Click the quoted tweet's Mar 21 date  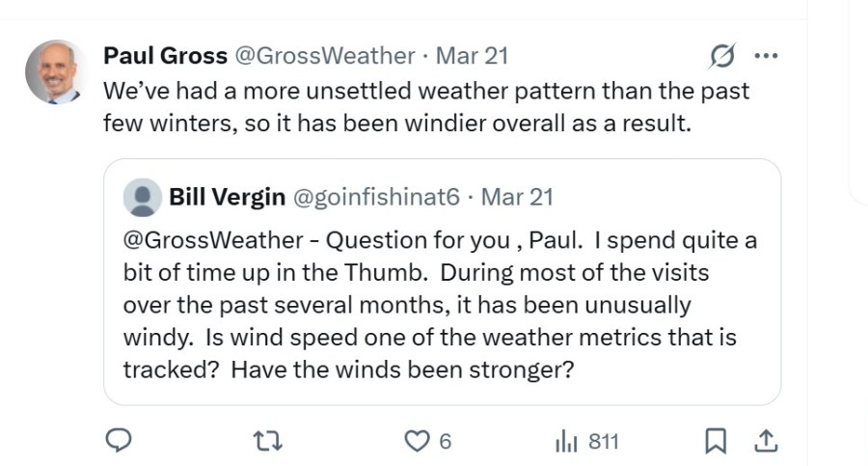(517, 197)
